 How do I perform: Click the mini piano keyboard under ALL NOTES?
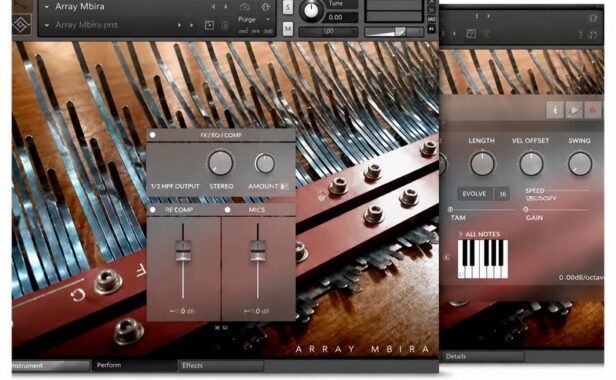point(483,259)
